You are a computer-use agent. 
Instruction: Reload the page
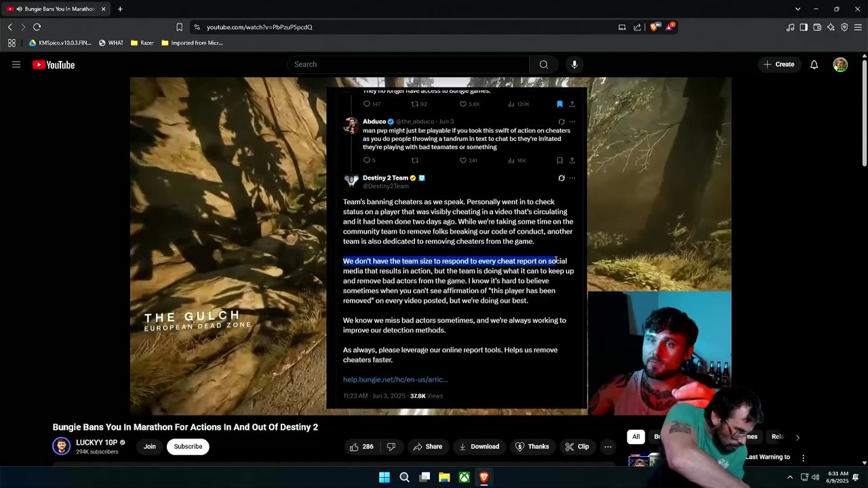pyautogui.click(x=37, y=27)
